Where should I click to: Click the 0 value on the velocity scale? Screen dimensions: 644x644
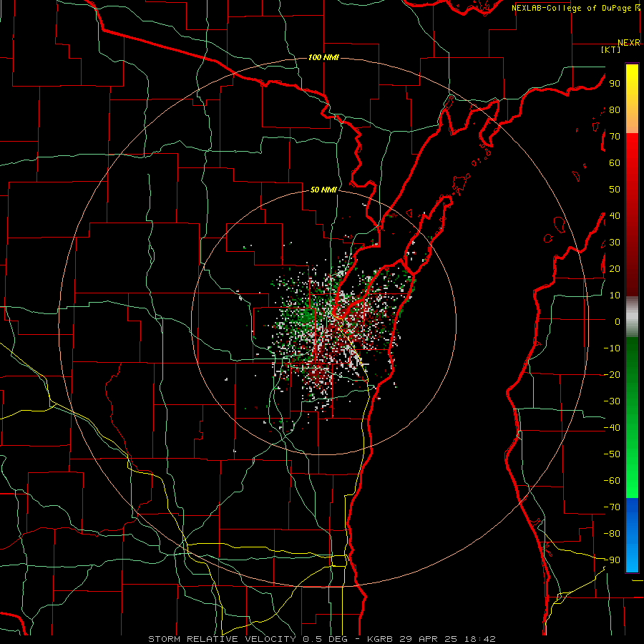[618, 322]
